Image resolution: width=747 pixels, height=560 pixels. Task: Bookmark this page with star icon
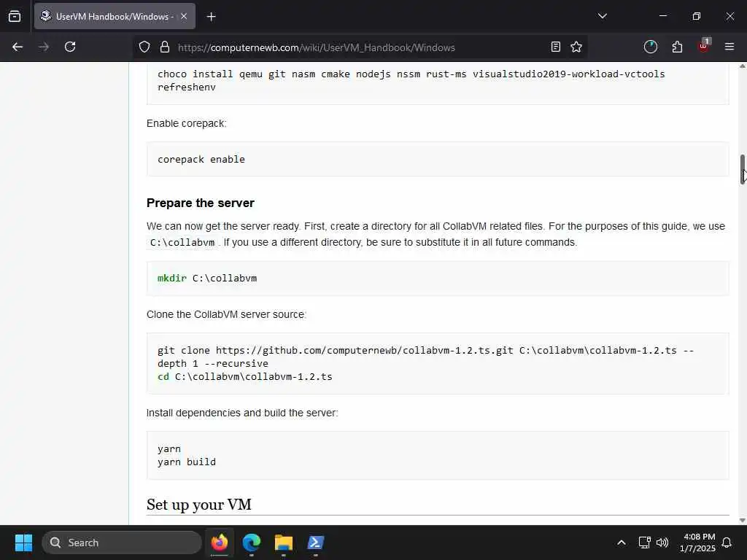(576, 47)
